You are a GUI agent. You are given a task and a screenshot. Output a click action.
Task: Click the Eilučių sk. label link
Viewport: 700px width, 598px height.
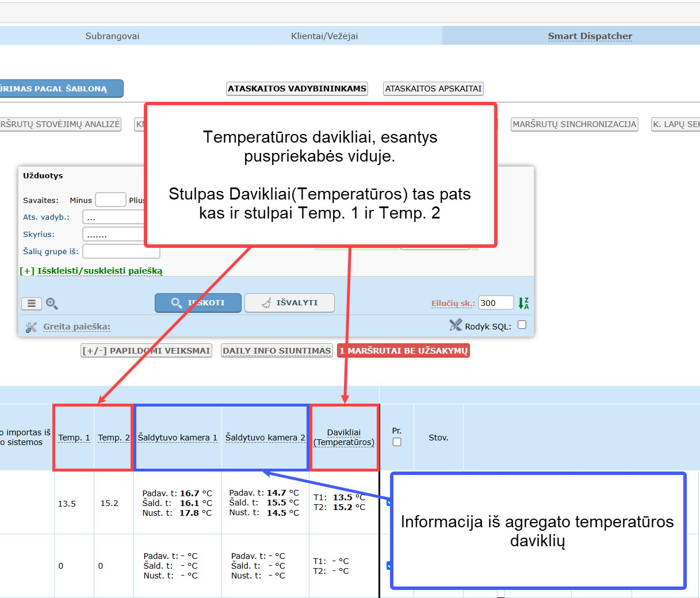453,304
